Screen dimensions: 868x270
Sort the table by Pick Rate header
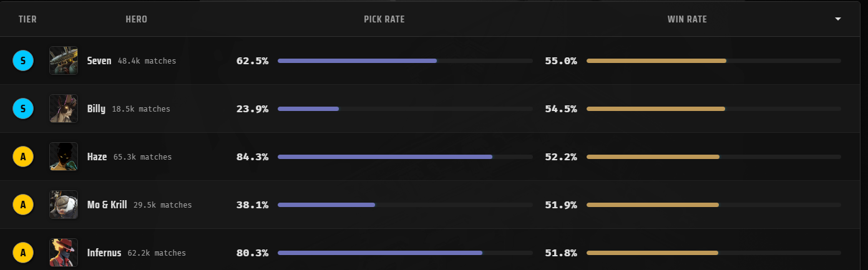click(384, 19)
